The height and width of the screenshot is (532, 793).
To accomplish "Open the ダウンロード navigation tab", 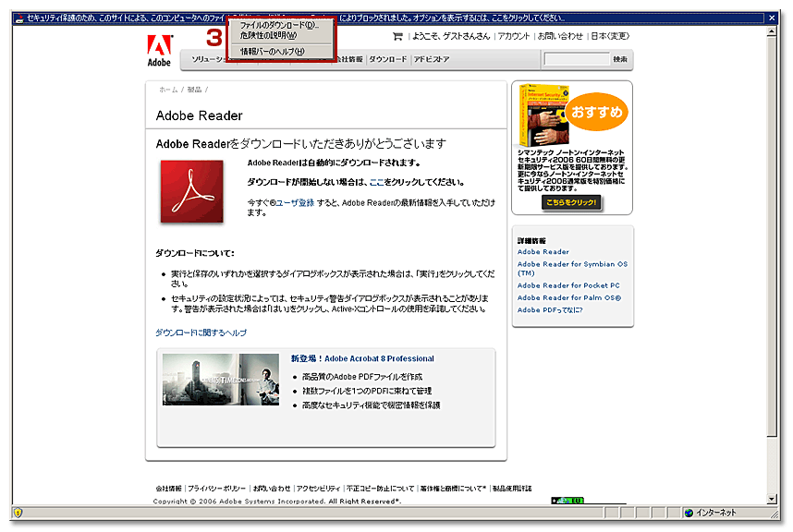I will pos(388,59).
